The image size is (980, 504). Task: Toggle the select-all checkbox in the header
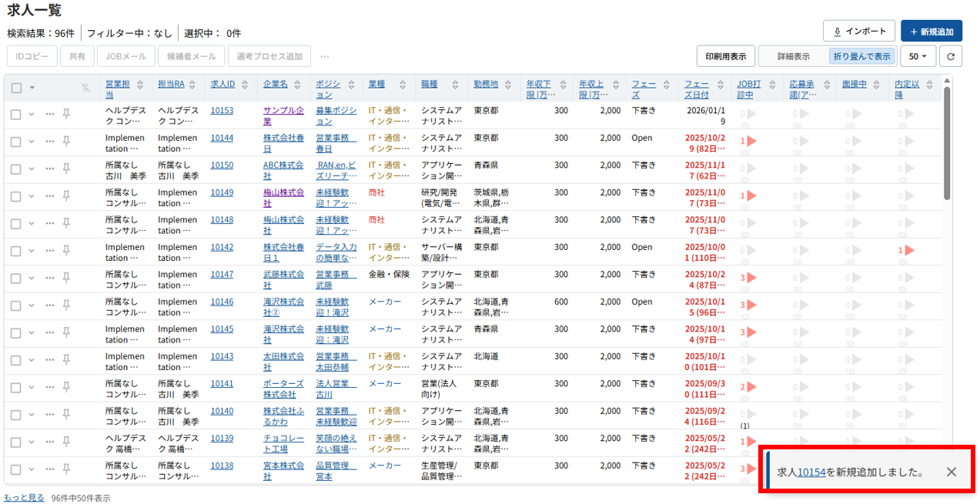(16, 88)
